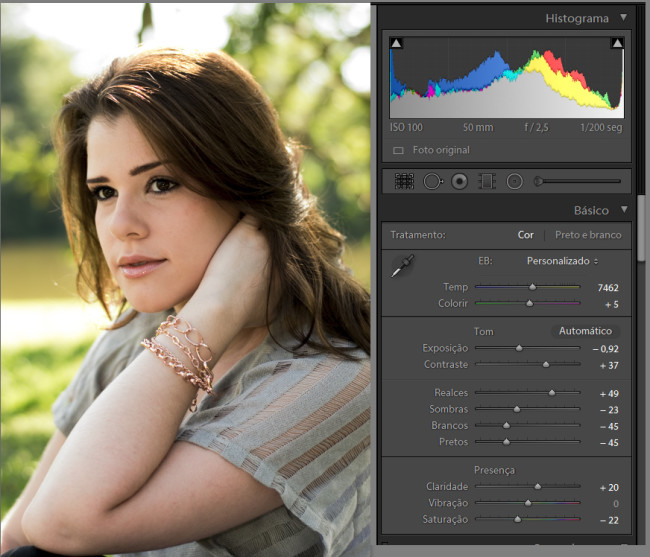
Task: Click the Saturação slider handle
Action: [x=517, y=519]
